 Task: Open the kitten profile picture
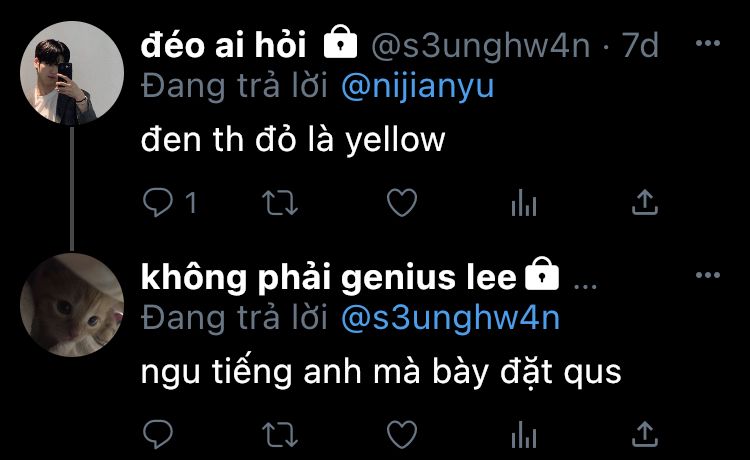click(x=72, y=305)
